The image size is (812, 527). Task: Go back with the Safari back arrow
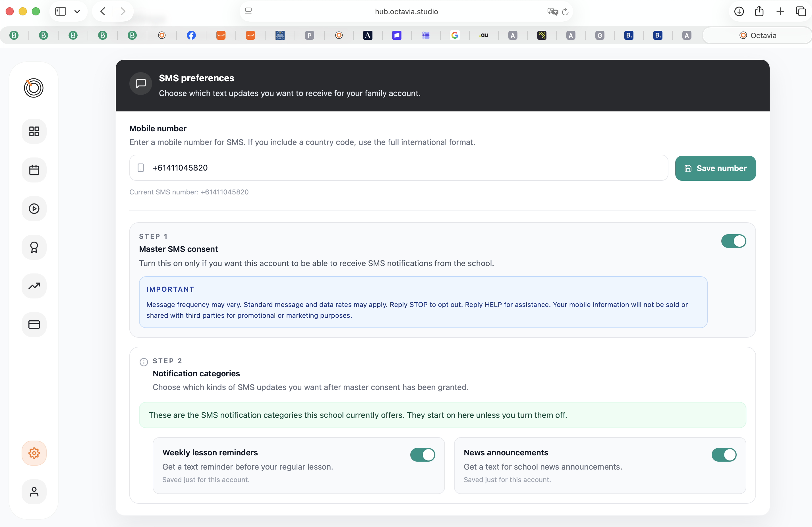click(103, 11)
